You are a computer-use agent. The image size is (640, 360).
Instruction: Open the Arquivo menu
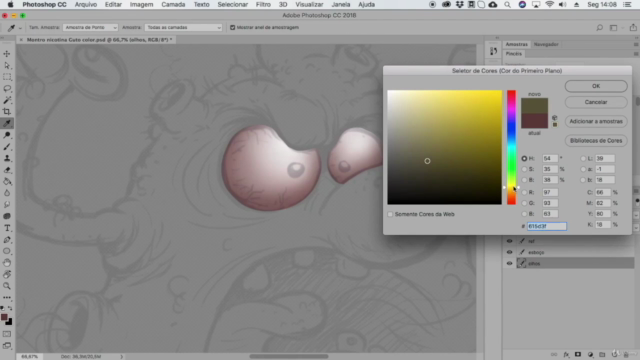(86, 4)
